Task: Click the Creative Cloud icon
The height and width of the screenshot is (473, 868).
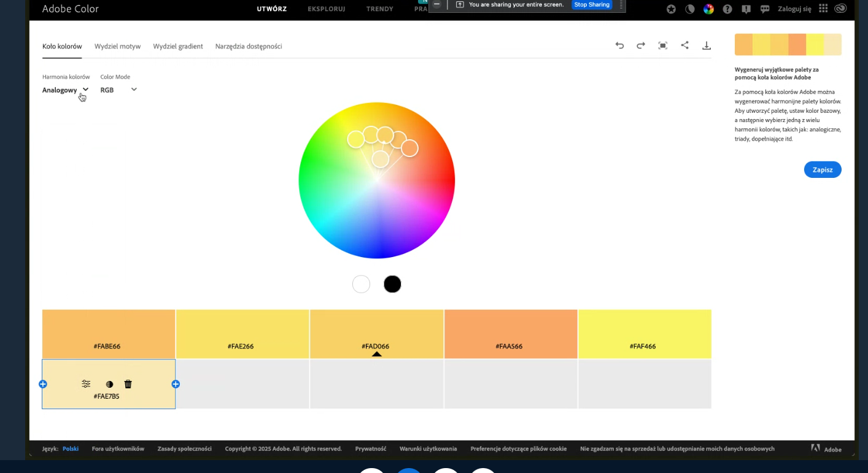Action: point(840,9)
